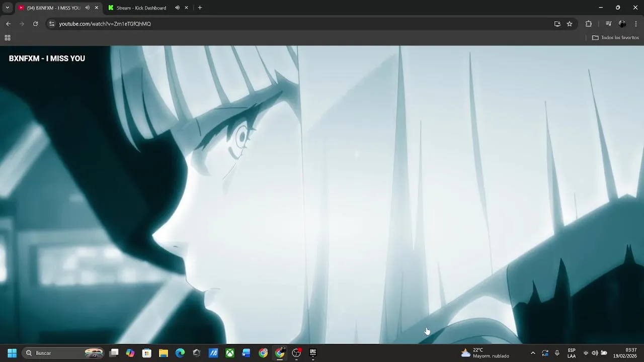This screenshot has width=644, height=362.
Task: Bookmark this page with star icon
Action: (x=570, y=24)
